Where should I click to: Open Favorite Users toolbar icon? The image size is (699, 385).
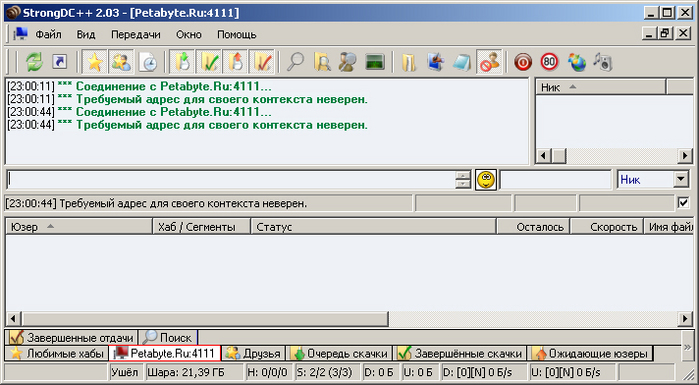[121, 62]
